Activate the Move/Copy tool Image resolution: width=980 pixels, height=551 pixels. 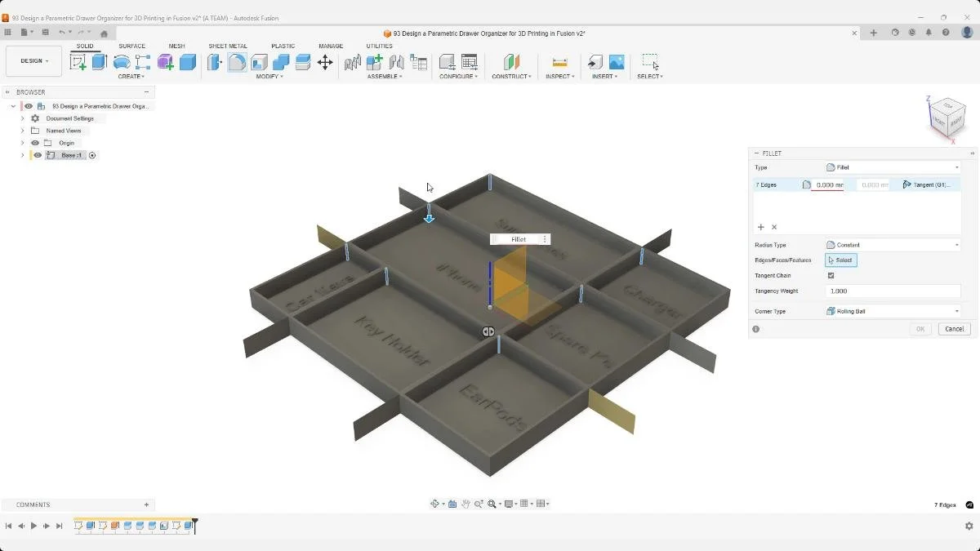coord(326,61)
